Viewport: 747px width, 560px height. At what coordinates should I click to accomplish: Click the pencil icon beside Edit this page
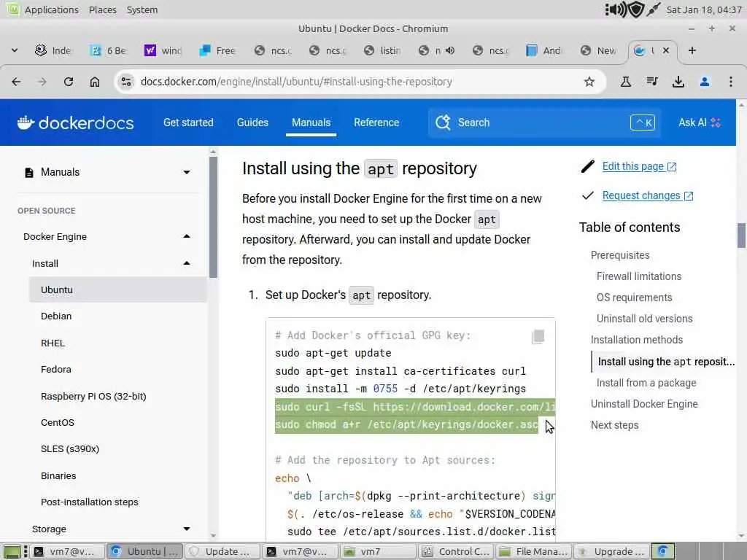point(588,167)
